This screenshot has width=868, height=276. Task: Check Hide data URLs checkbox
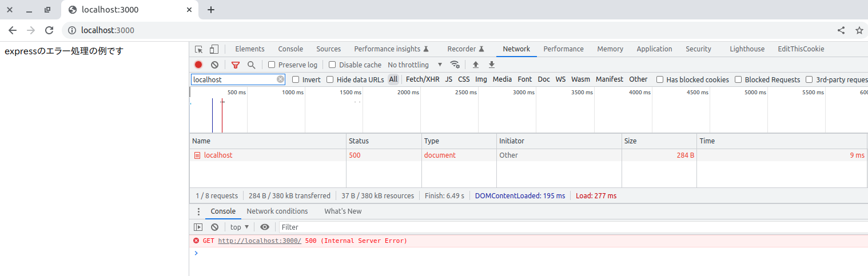[x=330, y=80]
